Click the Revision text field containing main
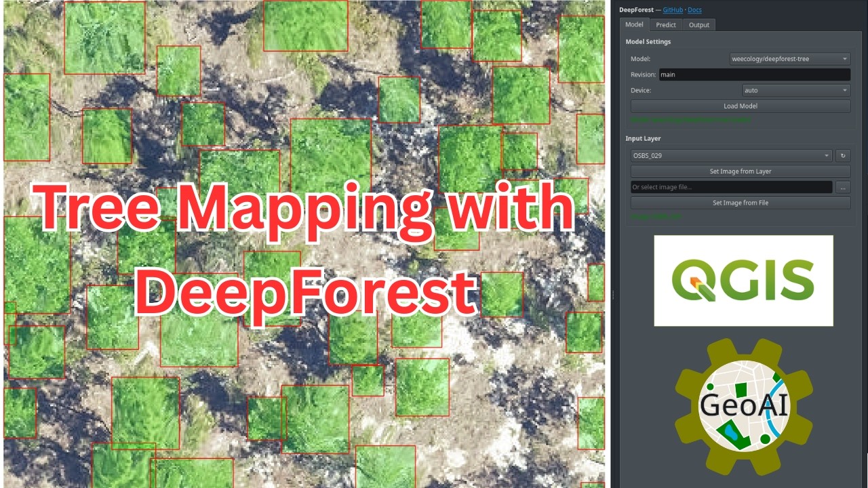Screen dimensions: 868x488 (x=754, y=75)
